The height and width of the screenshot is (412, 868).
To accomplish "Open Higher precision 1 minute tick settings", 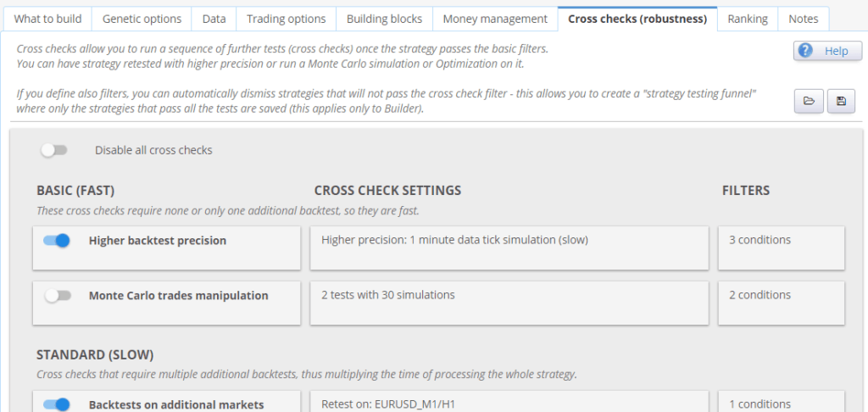I will (509, 248).
